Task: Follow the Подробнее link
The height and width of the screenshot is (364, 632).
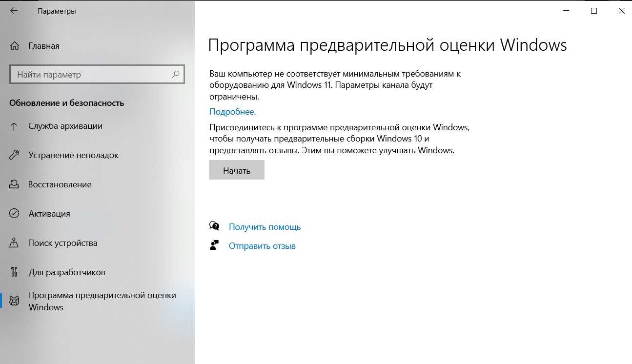Action: click(x=232, y=112)
